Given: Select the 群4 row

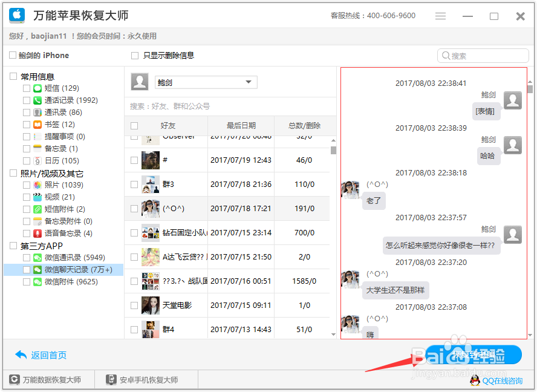Looking at the screenshot, I should [227, 330].
